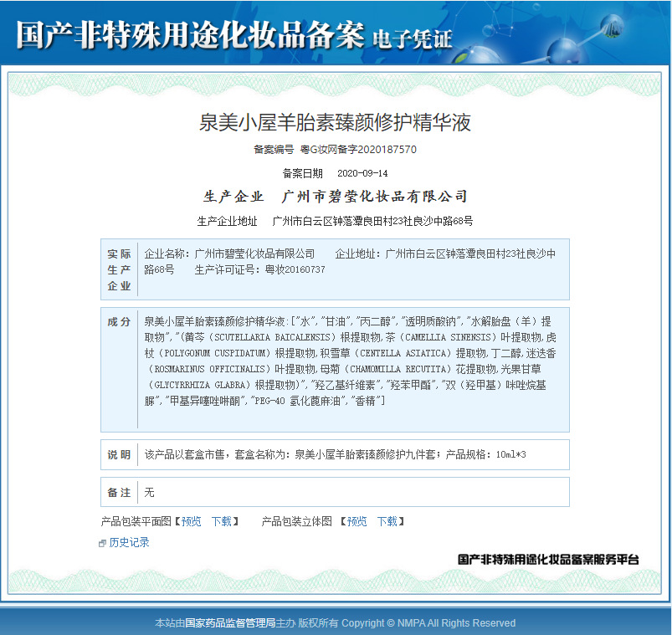Click the 说明 section label

click(x=119, y=454)
